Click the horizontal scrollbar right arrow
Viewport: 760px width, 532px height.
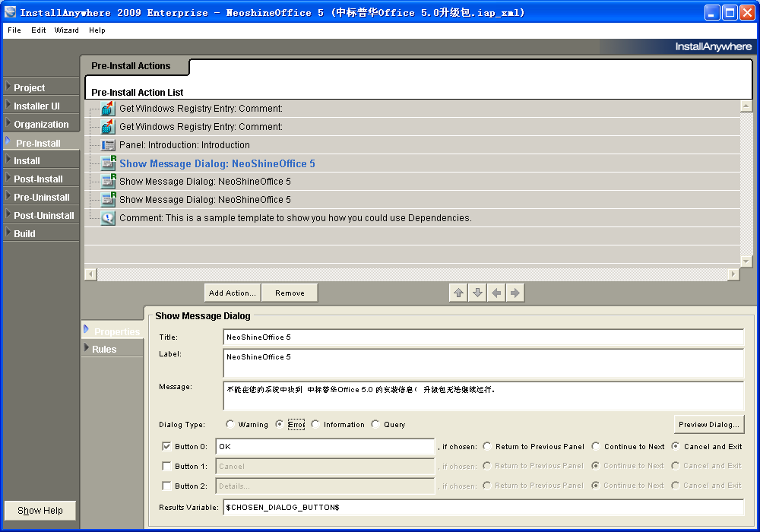pos(733,274)
